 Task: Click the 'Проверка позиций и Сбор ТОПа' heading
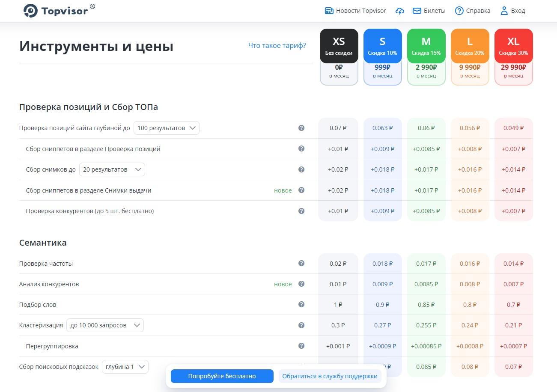click(x=89, y=107)
